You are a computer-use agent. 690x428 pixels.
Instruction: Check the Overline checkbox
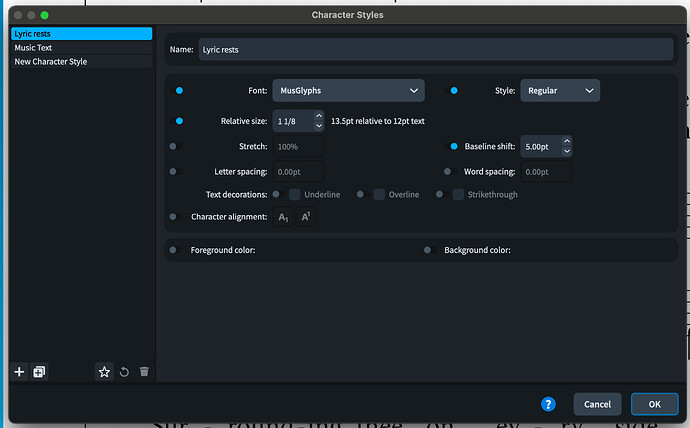[x=379, y=194]
